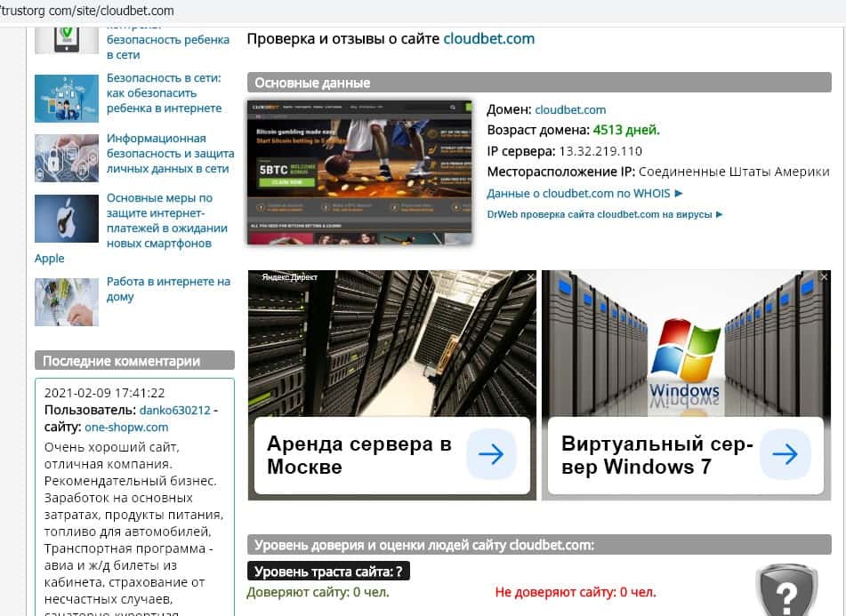
Task: Click the phone shield thumbnail at top of sidebar
Action: tap(67, 40)
